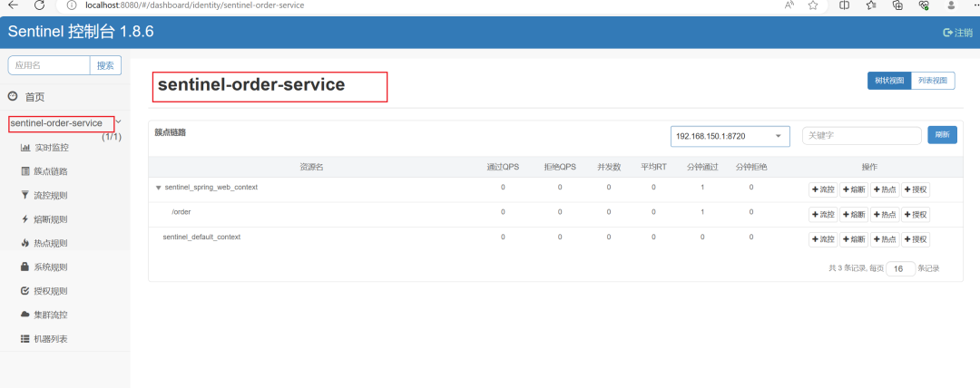Click the 注销 logout link
Screen dimensions: 980x388
[957, 33]
